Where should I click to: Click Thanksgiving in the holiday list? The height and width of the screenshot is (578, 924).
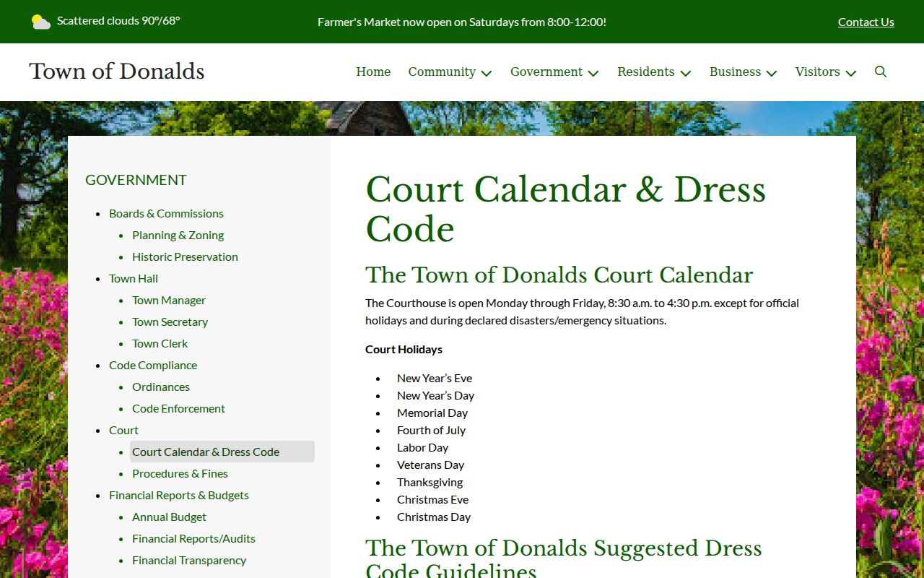430,482
